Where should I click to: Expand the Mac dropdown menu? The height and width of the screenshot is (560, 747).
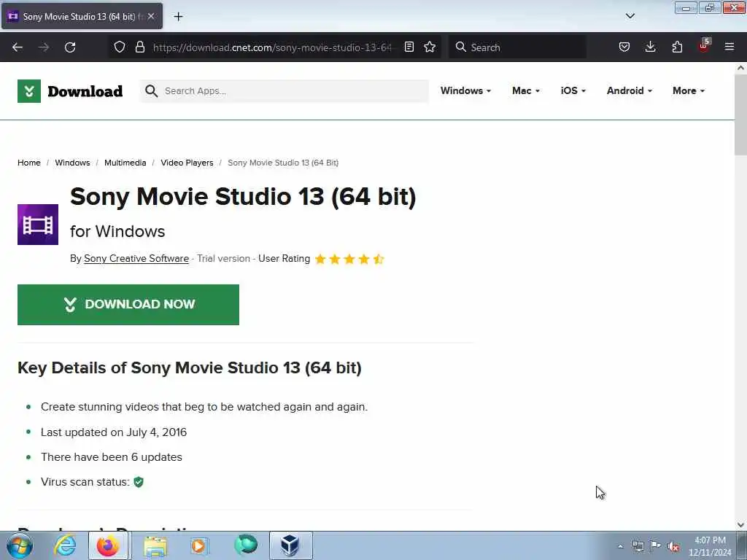(x=526, y=90)
